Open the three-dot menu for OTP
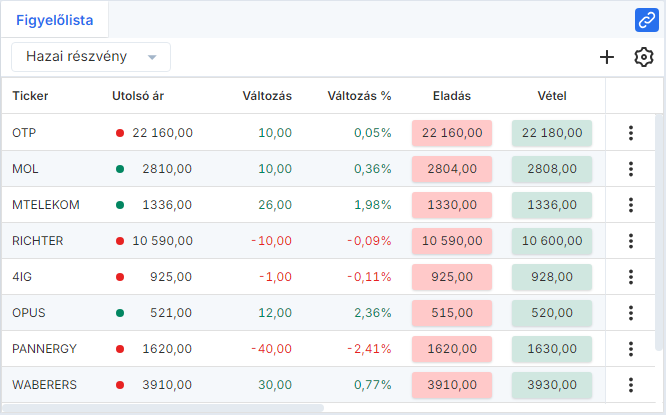 click(631, 133)
